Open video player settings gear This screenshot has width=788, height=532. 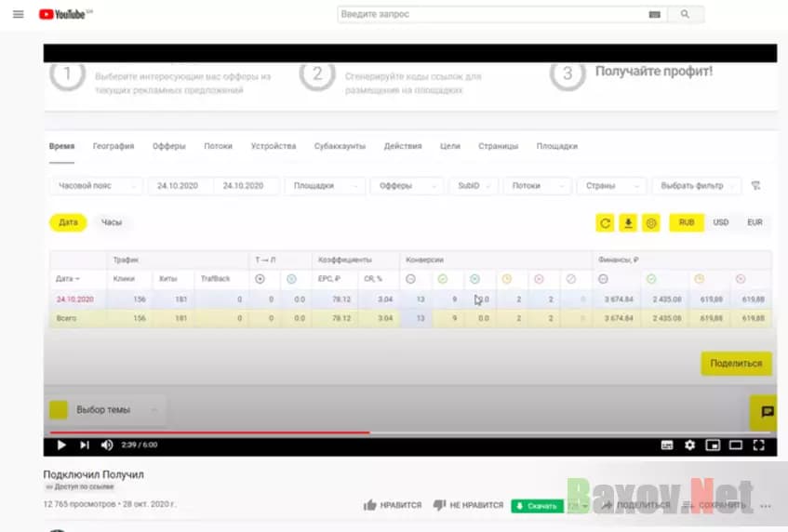(x=689, y=446)
